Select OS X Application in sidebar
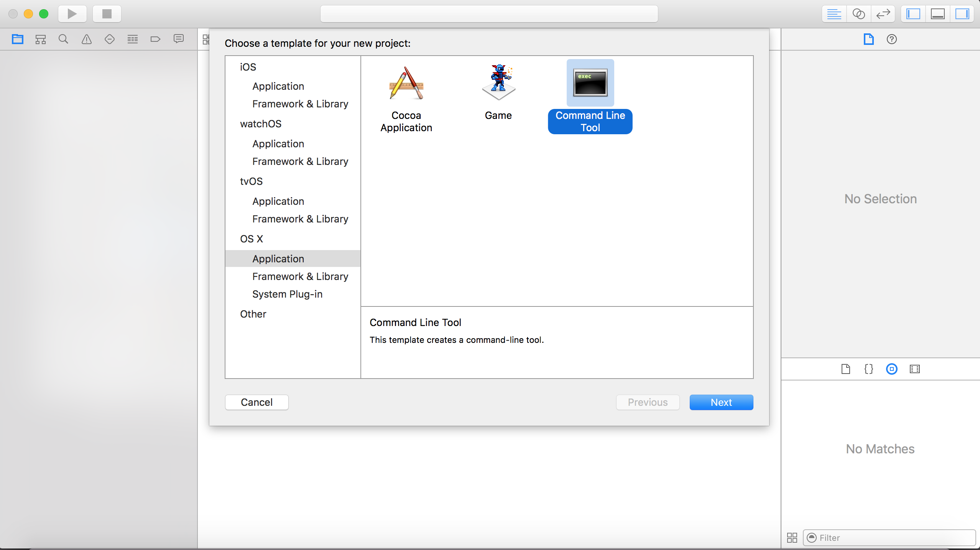This screenshot has height=550, width=980. point(278,259)
